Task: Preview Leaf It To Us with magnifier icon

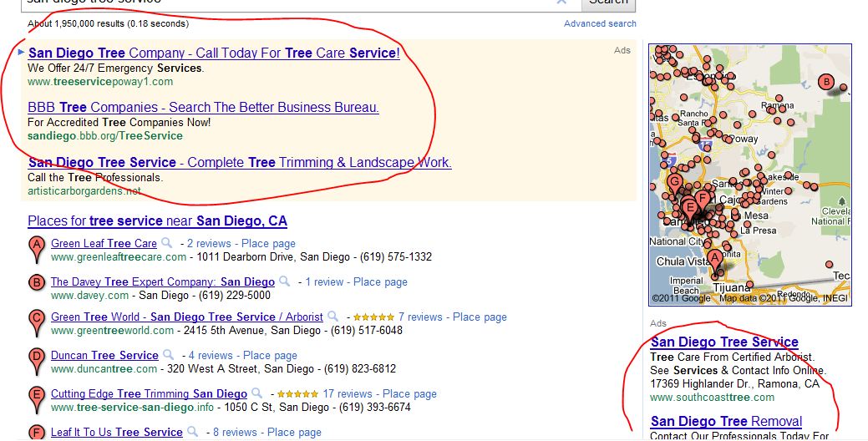Action: point(193,432)
